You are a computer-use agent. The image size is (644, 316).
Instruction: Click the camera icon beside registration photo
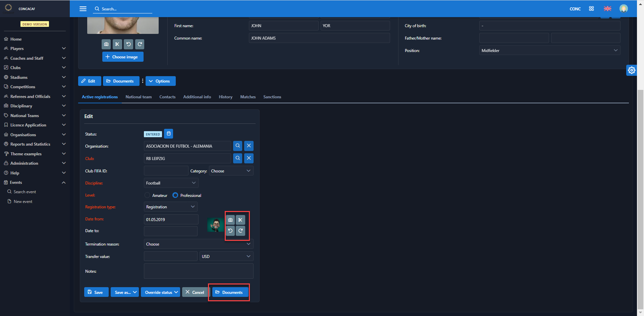click(x=230, y=220)
